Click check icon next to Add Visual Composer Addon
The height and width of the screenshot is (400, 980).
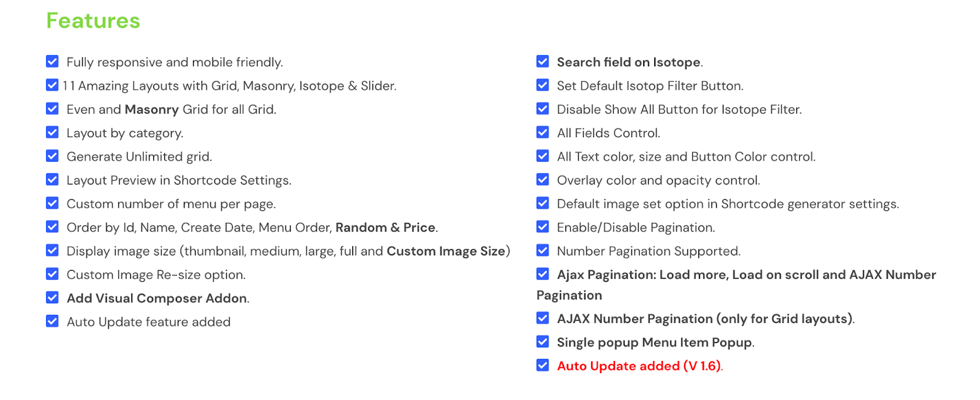coord(52,298)
